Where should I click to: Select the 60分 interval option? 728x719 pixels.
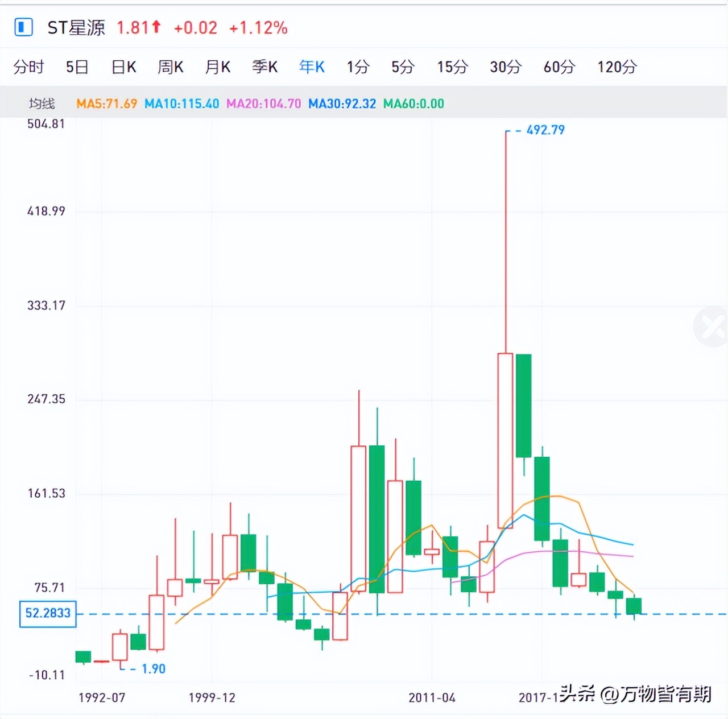click(559, 67)
